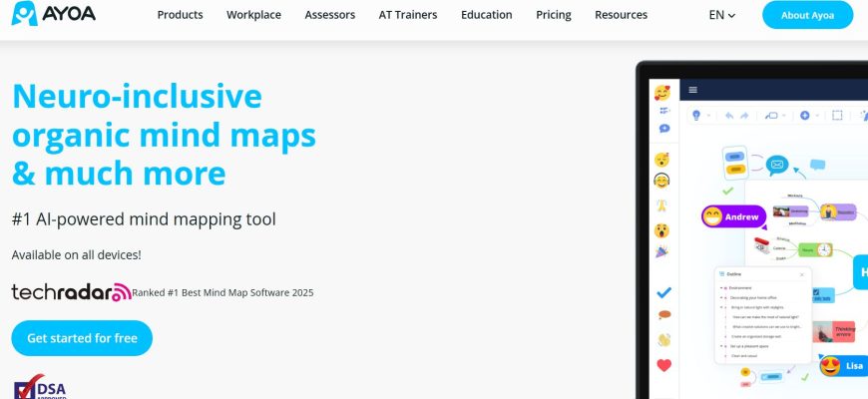Open the Products menu

[180, 15]
